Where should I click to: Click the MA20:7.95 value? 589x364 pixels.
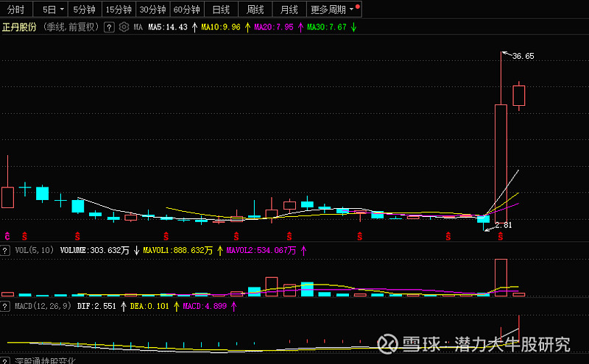tap(273, 27)
